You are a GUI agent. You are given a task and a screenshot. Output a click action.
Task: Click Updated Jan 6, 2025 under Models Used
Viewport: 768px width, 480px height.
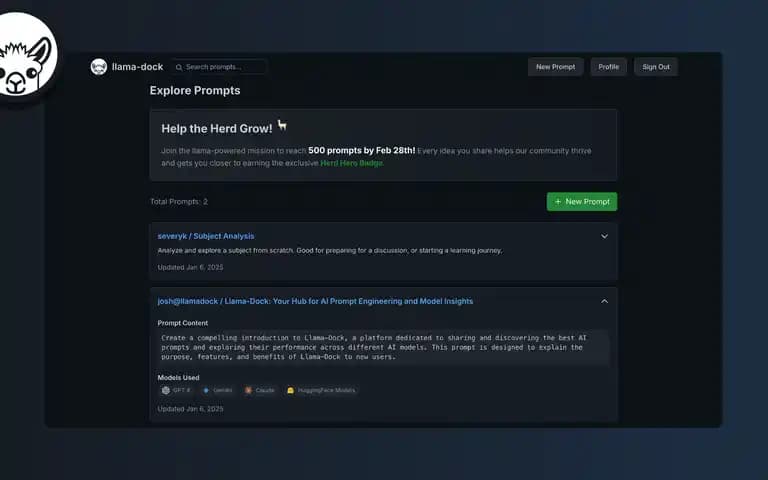pyautogui.click(x=190, y=408)
